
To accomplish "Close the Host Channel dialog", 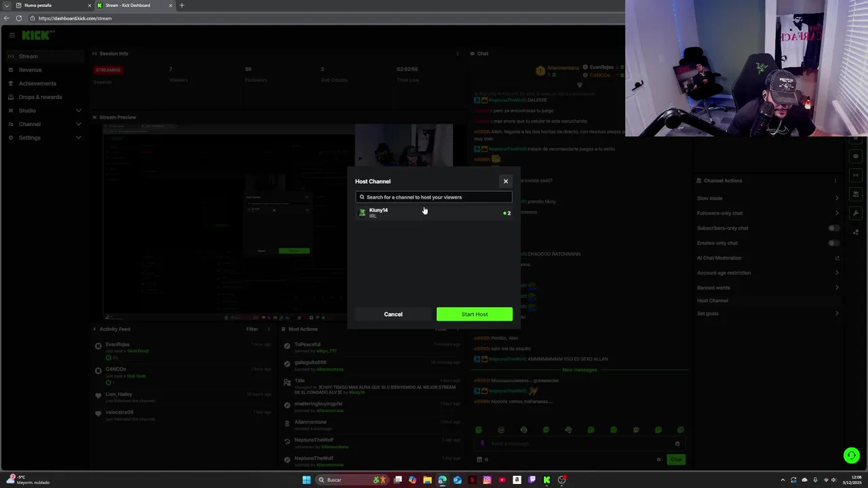I will [x=505, y=181].
